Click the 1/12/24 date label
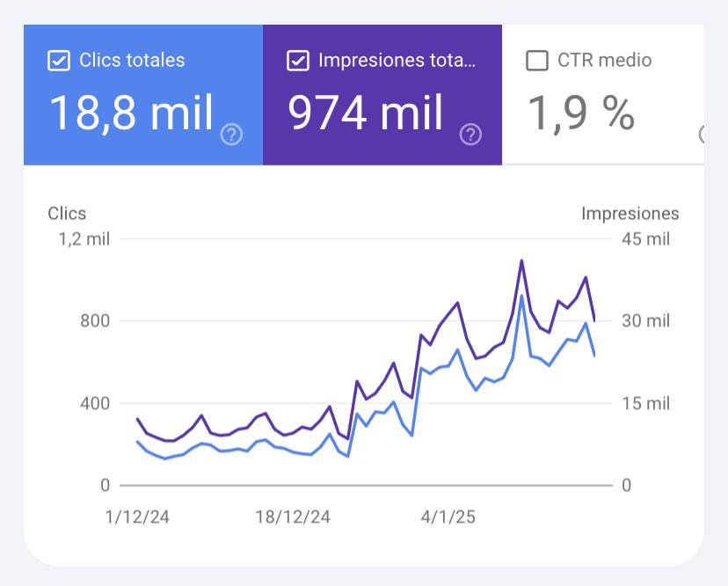Screen dimensions: 728x586 [136, 516]
